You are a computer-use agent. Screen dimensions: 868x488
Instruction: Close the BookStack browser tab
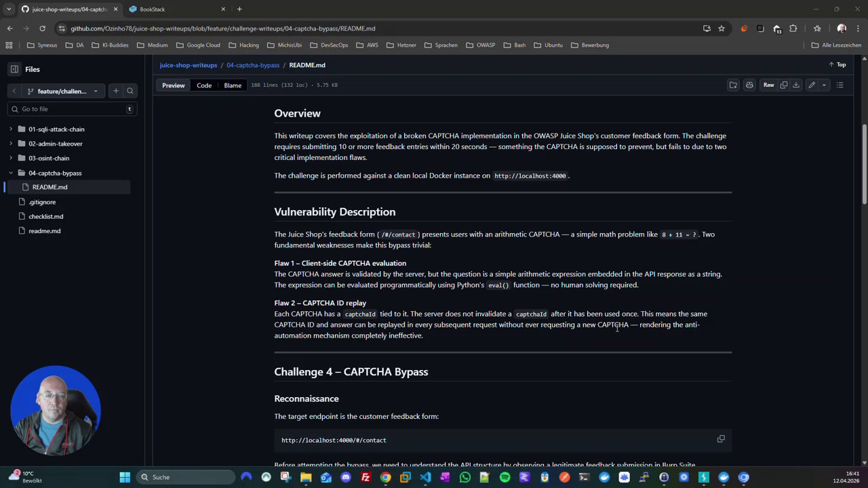[223, 9]
